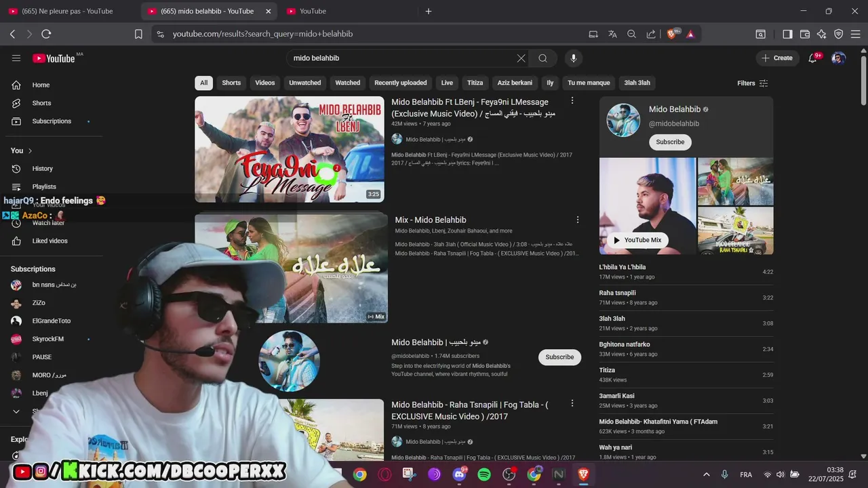
Task: Show more subscriptions in the sidebar
Action: click(16, 411)
